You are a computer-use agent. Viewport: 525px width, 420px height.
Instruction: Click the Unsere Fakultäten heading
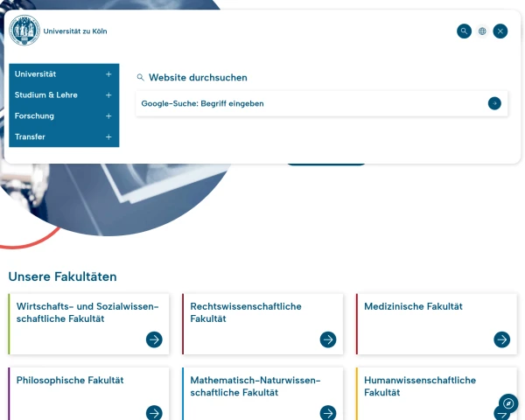[63, 276]
